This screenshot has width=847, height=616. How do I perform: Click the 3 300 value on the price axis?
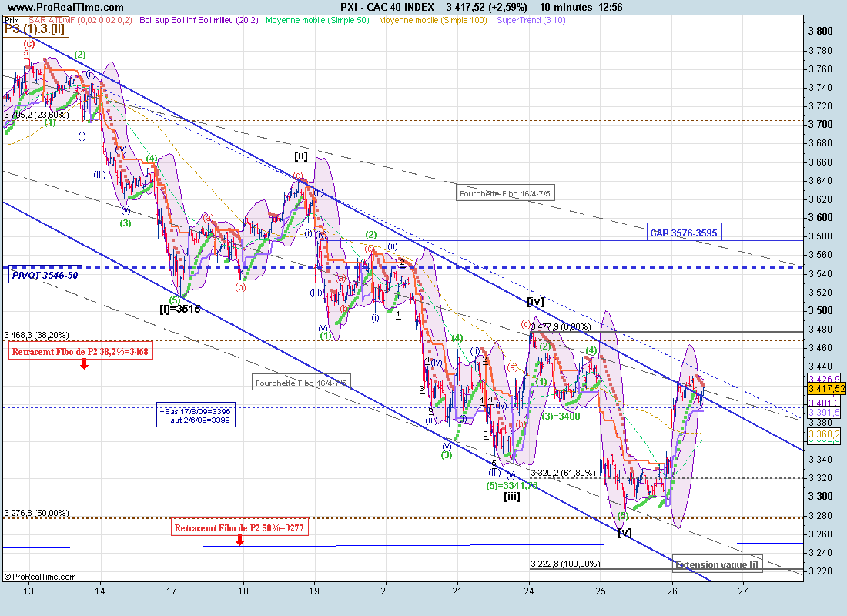click(x=821, y=496)
